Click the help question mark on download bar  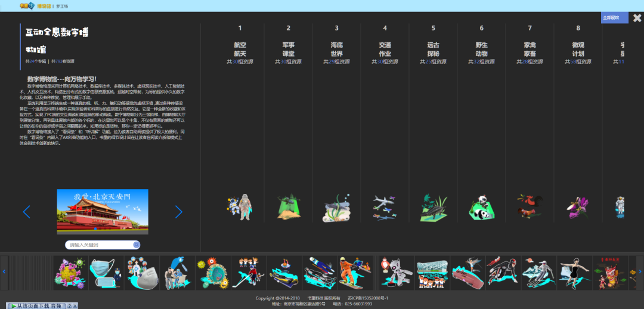(x=69, y=306)
